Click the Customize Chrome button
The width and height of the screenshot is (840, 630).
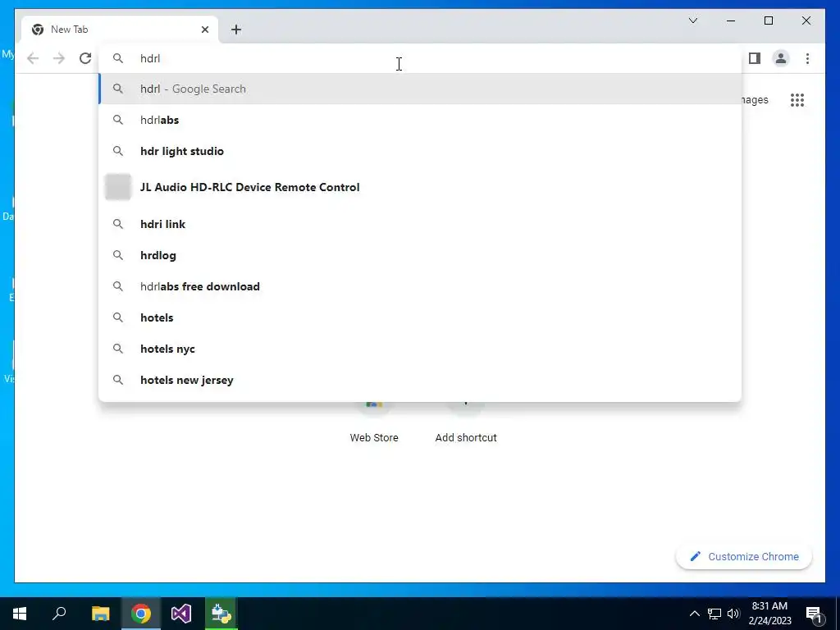(x=744, y=557)
